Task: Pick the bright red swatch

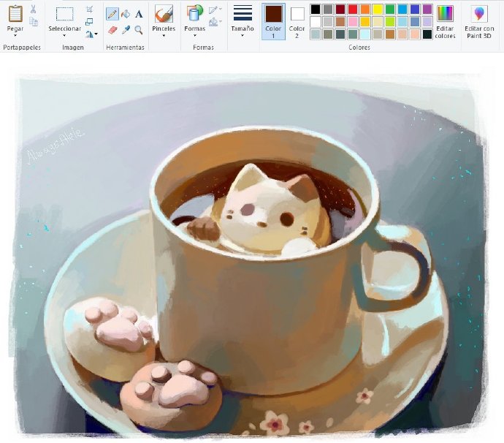Action: click(x=353, y=10)
